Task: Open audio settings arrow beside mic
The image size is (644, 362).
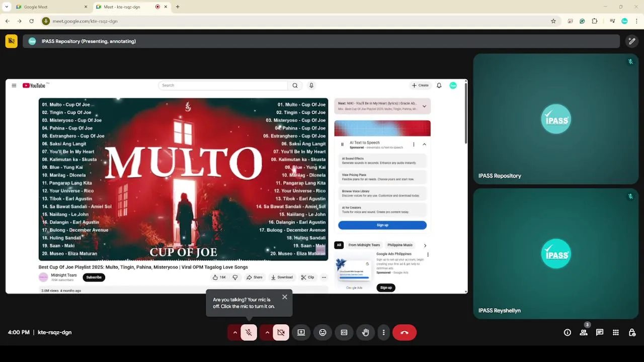Action: click(234, 332)
